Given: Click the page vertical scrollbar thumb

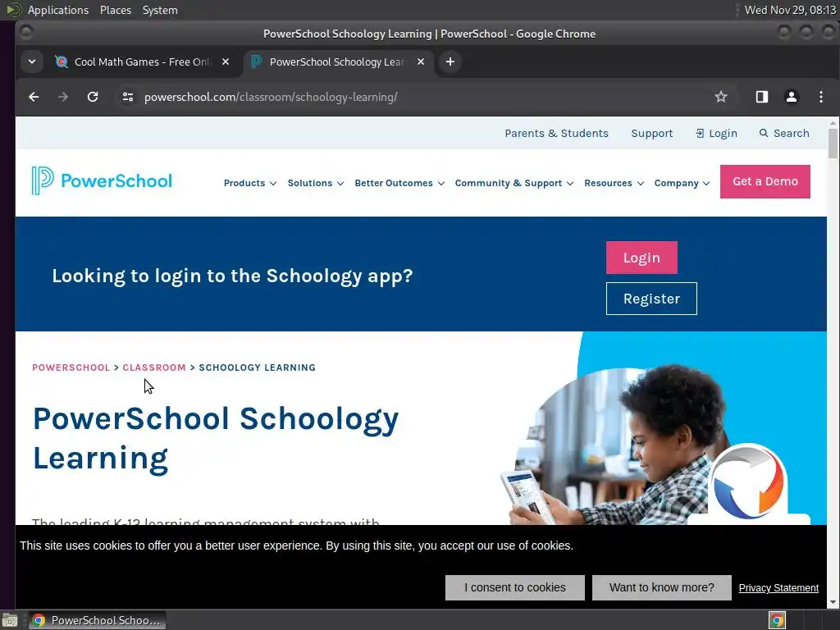Looking at the screenshot, I should click(x=833, y=143).
